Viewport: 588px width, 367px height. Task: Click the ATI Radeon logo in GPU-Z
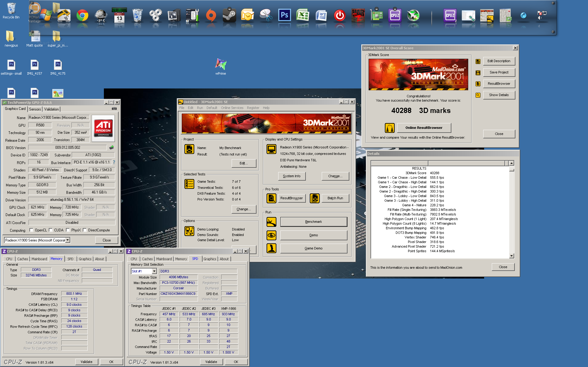[103, 128]
